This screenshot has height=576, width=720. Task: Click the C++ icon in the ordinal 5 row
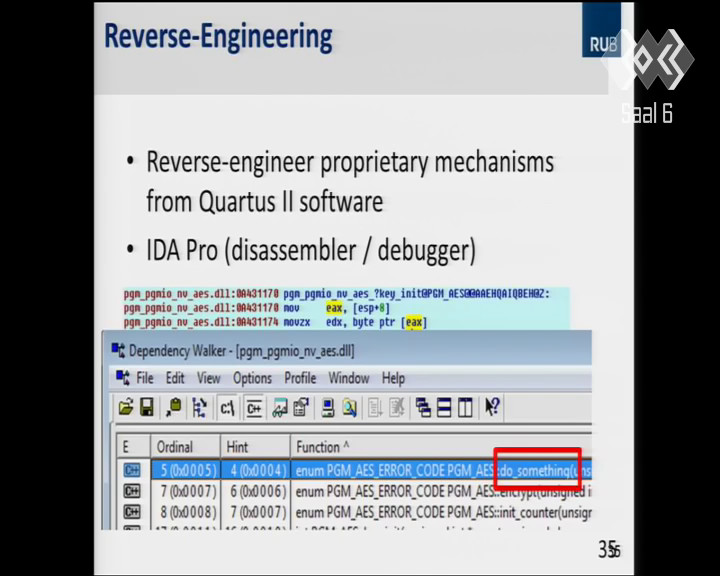click(x=132, y=470)
